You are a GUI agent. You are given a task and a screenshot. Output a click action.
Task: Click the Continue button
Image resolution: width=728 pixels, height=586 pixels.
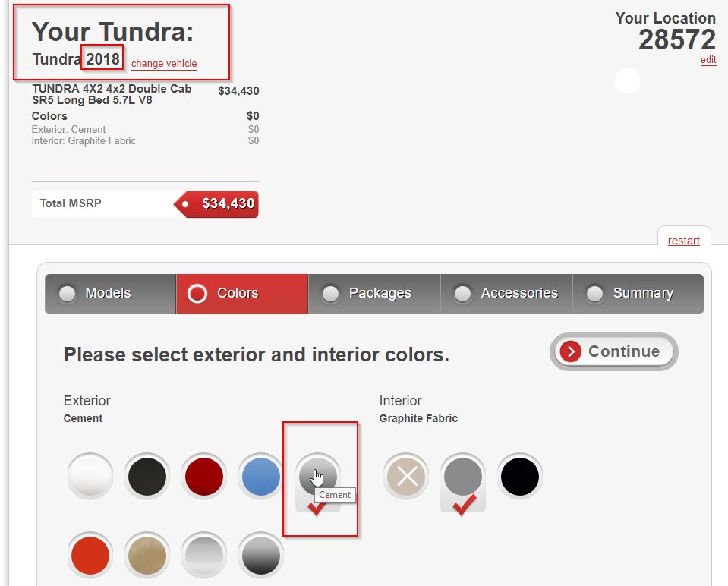[x=614, y=351]
